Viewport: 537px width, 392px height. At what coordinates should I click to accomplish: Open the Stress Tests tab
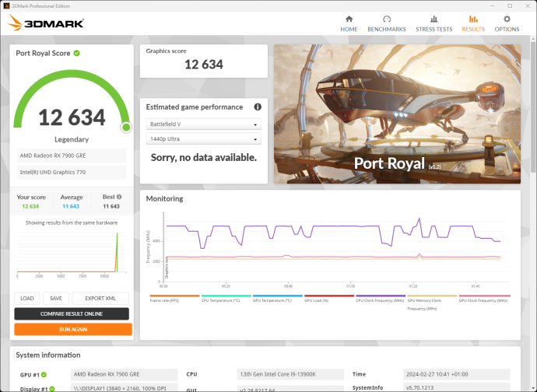point(434,24)
